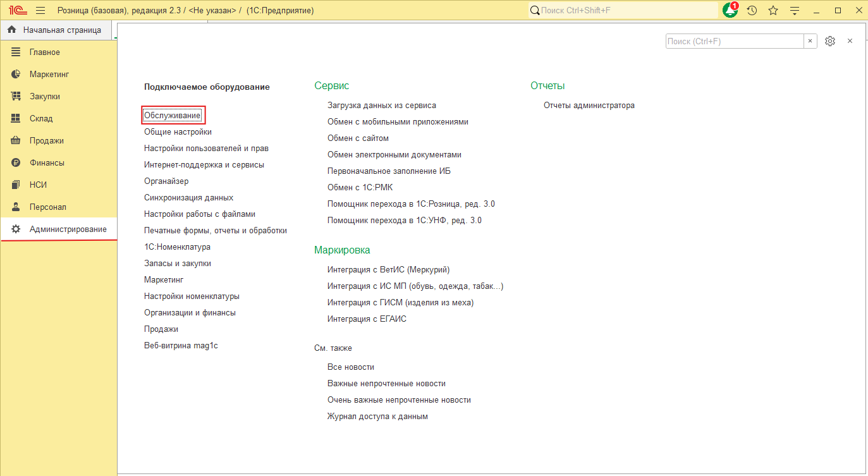Viewport: 868px width, 476px height.
Task: Open Интеграция с ЕГАИС
Action: point(367,319)
